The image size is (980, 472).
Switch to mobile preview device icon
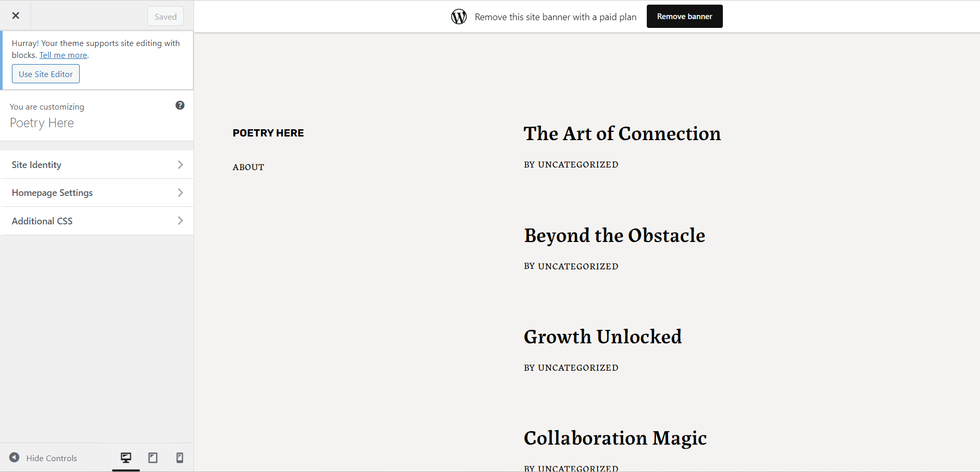click(x=180, y=458)
